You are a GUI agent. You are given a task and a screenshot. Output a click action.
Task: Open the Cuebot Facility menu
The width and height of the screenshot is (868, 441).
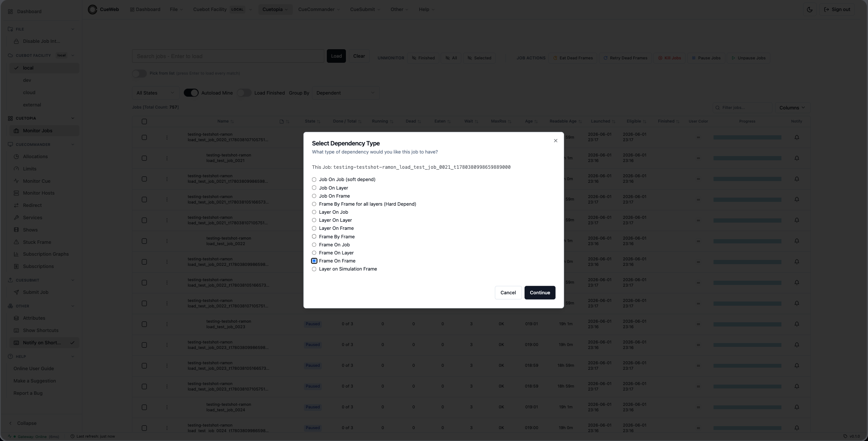point(223,9)
